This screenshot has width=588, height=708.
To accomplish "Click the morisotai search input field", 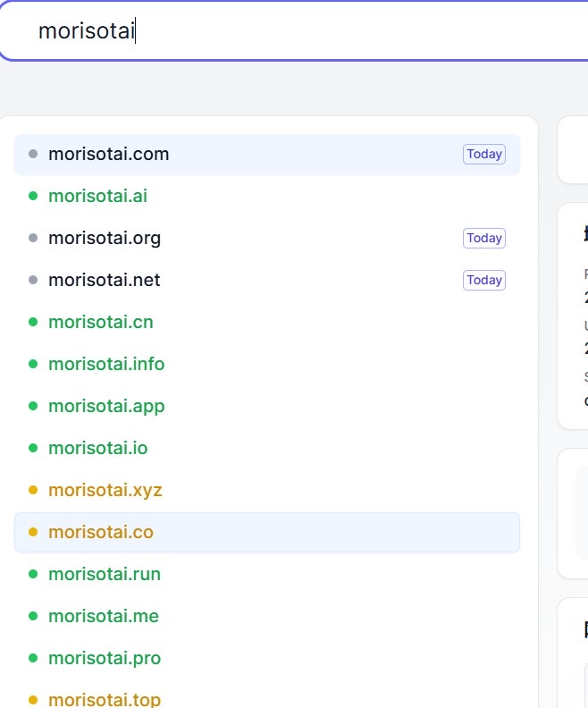I will click(x=295, y=31).
